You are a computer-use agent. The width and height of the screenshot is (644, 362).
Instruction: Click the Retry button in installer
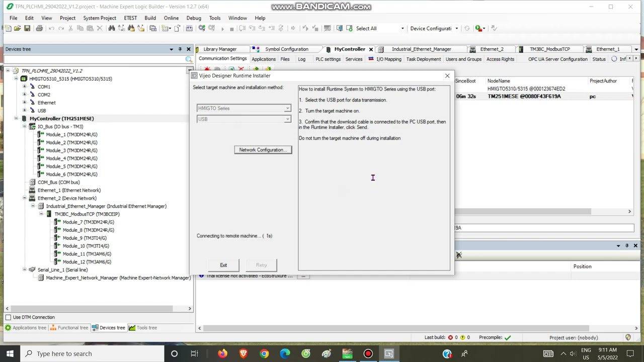(261, 265)
